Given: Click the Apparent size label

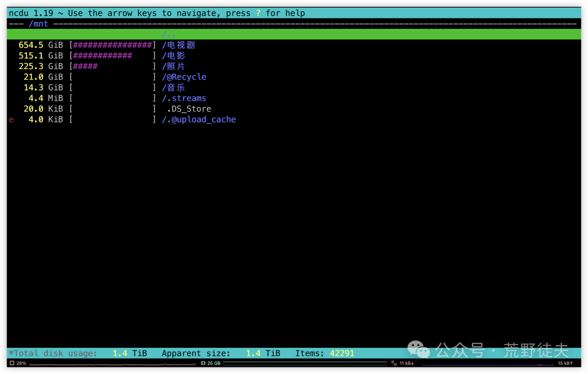Looking at the screenshot, I should coord(196,353).
